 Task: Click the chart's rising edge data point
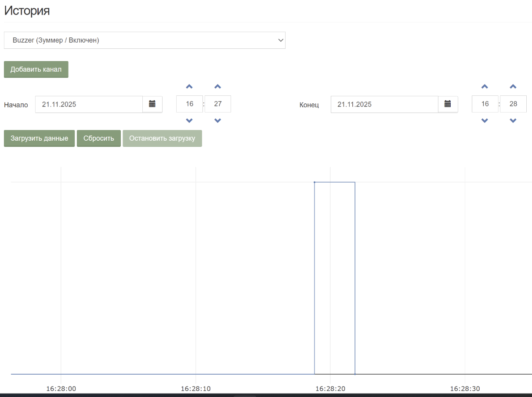pyautogui.click(x=315, y=182)
